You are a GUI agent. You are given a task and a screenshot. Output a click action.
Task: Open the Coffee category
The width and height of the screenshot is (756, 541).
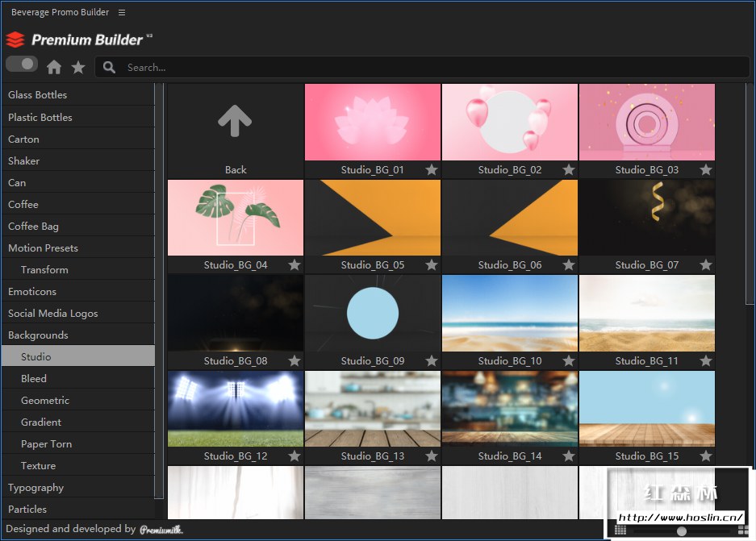pyautogui.click(x=78, y=204)
